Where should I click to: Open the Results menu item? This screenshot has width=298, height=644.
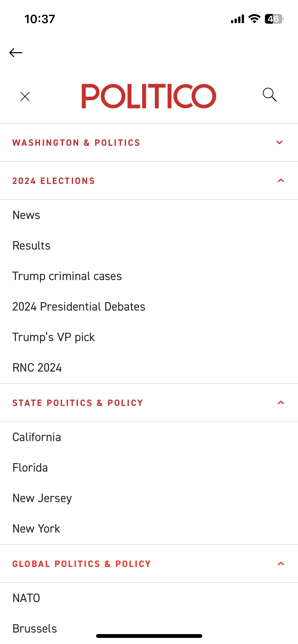tap(32, 246)
